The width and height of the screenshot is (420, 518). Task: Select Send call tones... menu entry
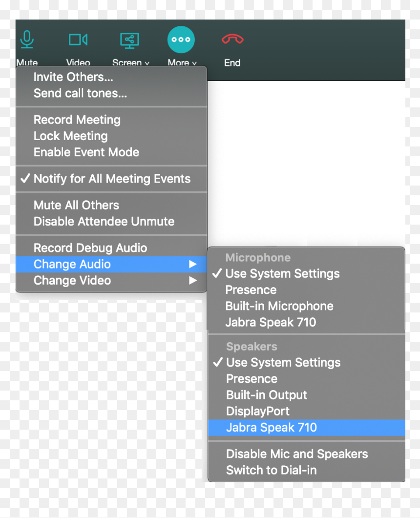tap(111, 93)
